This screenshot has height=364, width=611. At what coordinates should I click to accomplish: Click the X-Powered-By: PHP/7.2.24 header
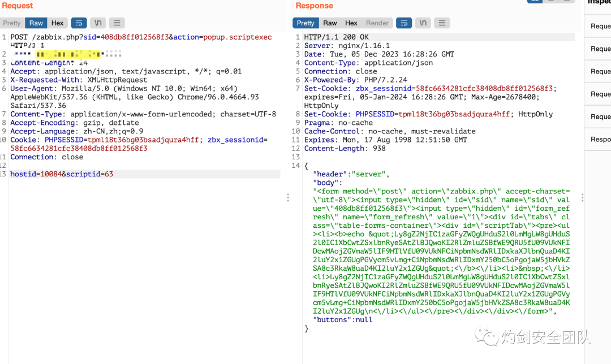click(x=355, y=80)
